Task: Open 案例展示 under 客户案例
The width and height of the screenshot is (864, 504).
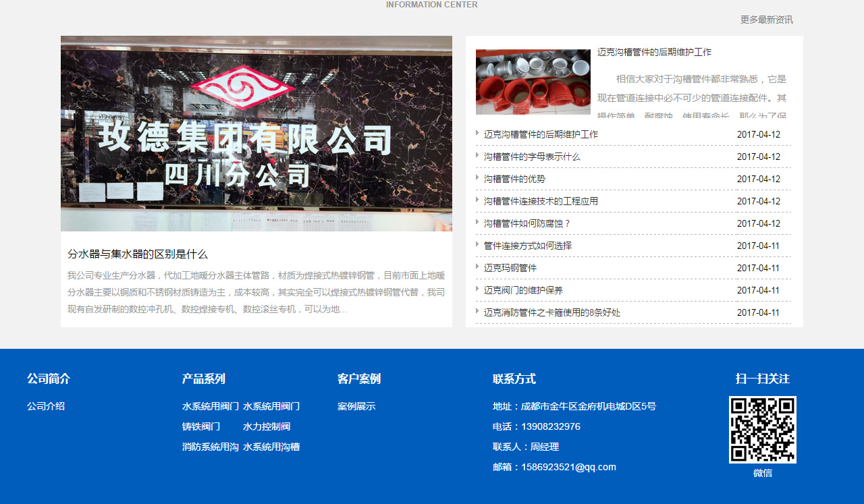Action: (x=356, y=406)
